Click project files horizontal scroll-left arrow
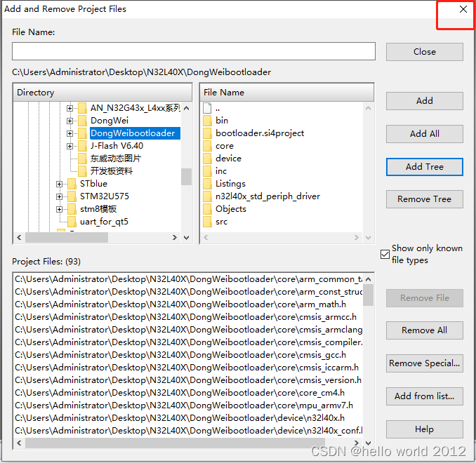The height and width of the screenshot is (463, 476). tap(19, 443)
